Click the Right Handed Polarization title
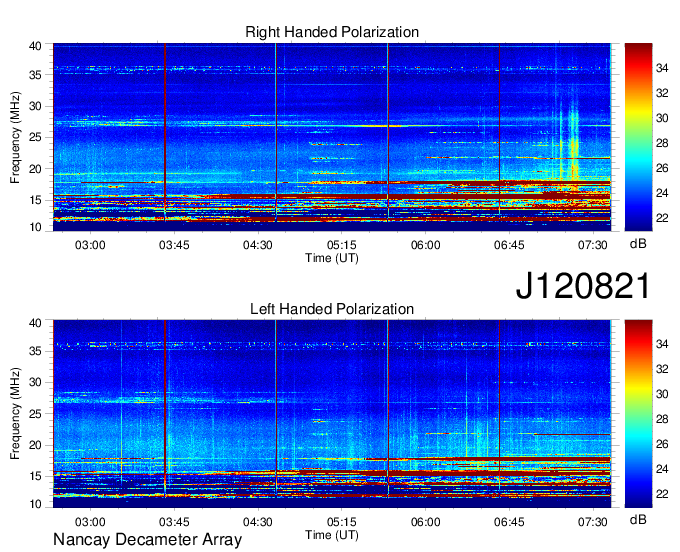 tap(332, 32)
